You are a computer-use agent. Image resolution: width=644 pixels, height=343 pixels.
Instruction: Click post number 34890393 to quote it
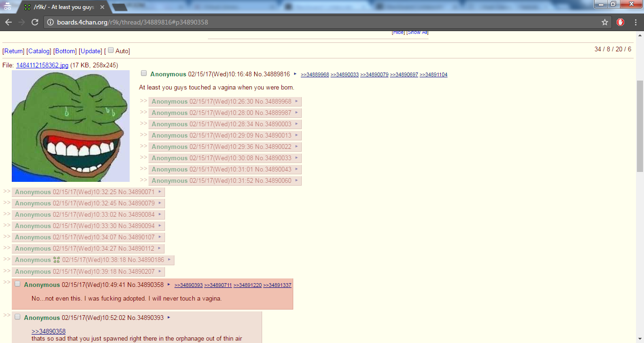150,318
